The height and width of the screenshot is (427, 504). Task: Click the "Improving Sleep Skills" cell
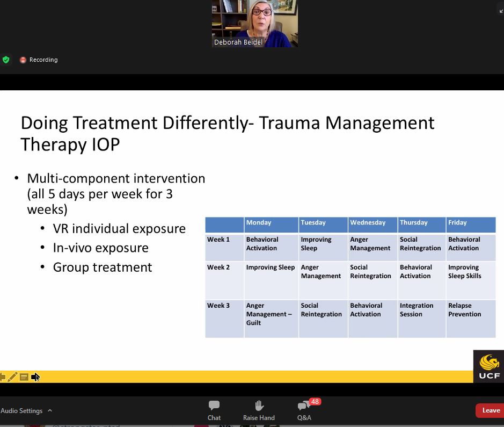click(471, 280)
